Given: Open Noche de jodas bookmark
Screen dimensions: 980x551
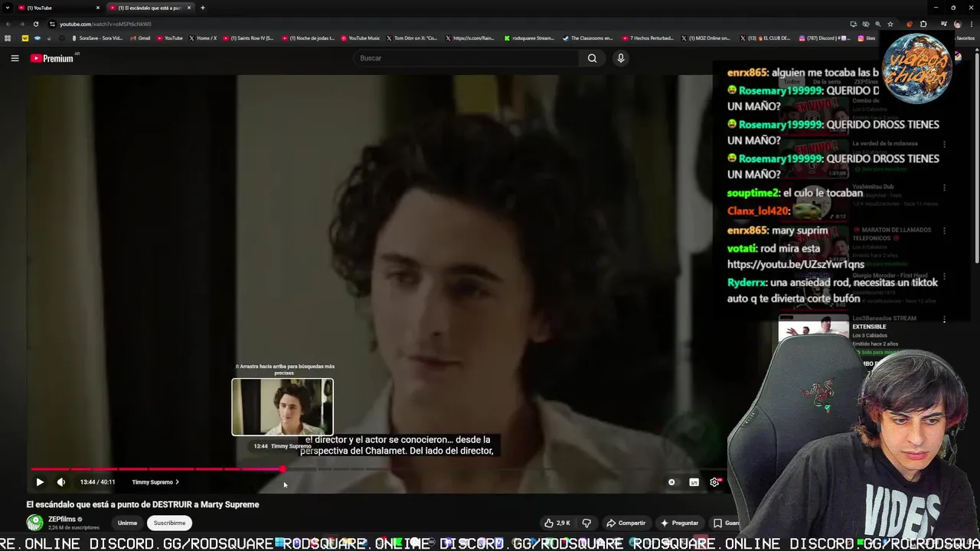Looking at the screenshot, I should pos(309,38).
